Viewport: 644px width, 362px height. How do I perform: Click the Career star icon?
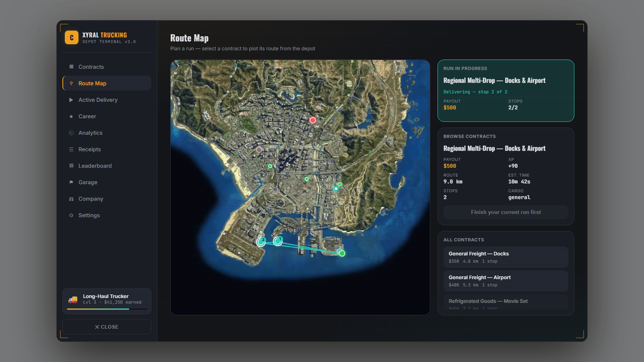pos(71,116)
